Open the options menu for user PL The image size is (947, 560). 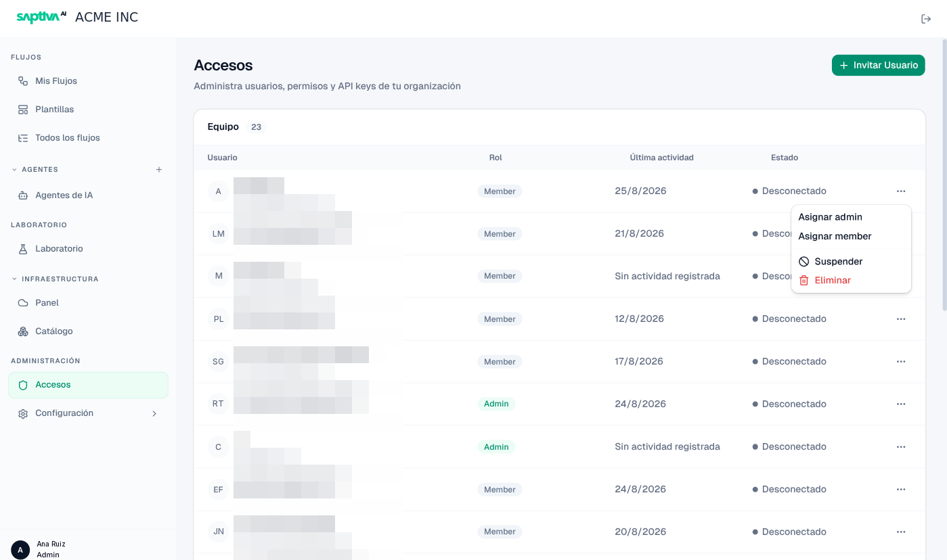click(901, 319)
